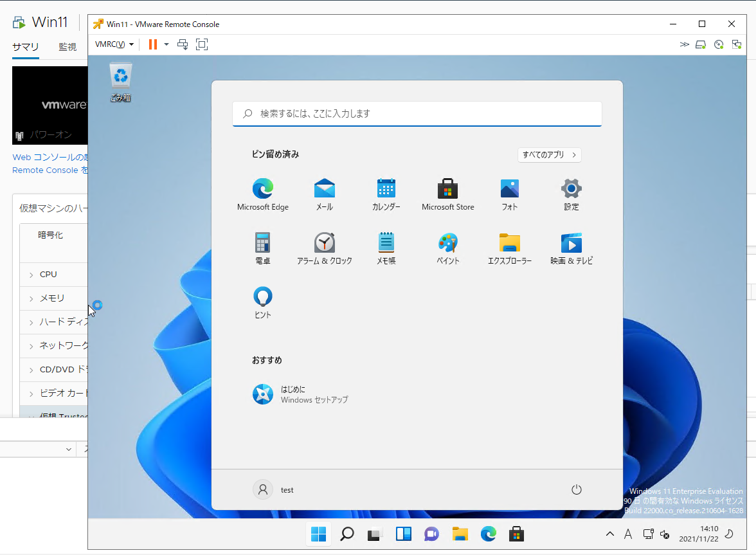Open Microsoft Store pinned app
Image resolution: width=756 pixels, height=555 pixels.
point(448,194)
